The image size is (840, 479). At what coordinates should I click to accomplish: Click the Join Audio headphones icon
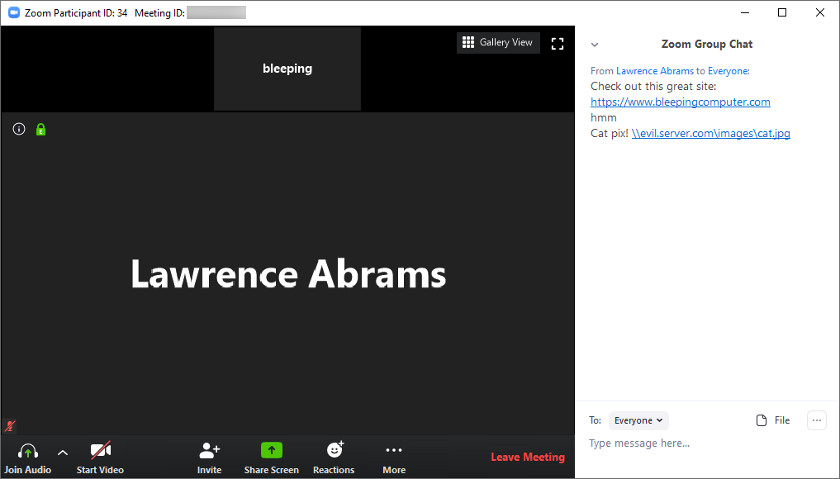tap(27, 452)
